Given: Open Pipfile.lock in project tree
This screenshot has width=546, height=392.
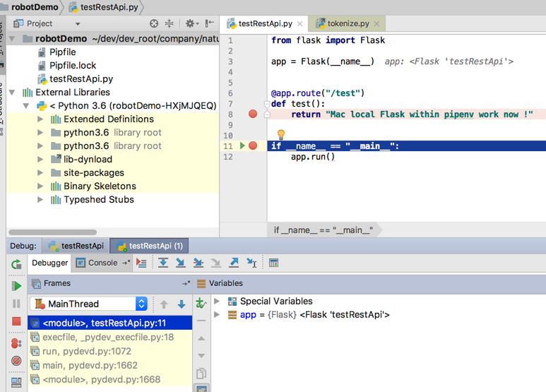Looking at the screenshot, I should (x=73, y=66).
